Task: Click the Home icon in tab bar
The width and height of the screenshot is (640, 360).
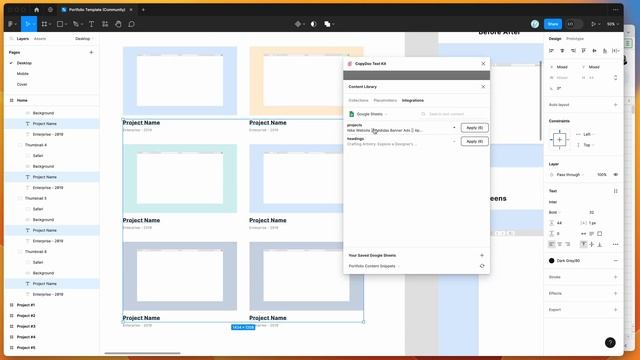Action: (x=36, y=10)
